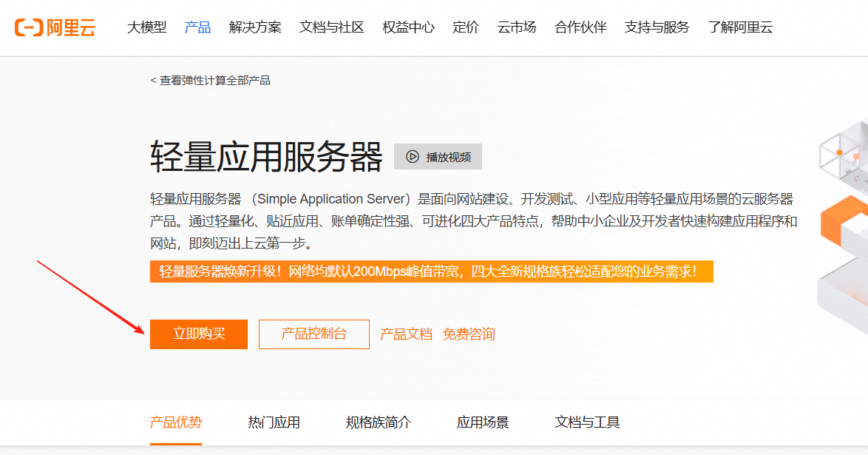
Task: Open the 合作伙伴 menu
Action: pos(580,27)
